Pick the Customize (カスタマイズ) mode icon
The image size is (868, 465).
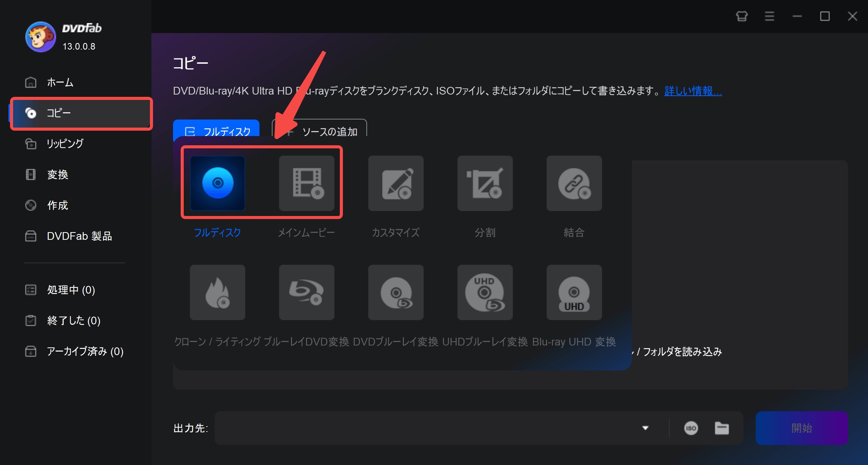396,183
